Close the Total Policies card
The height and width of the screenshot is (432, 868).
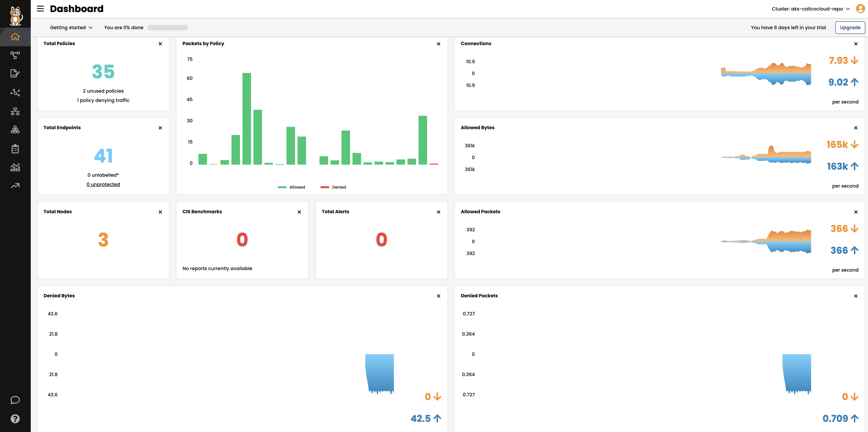tap(160, 44)
